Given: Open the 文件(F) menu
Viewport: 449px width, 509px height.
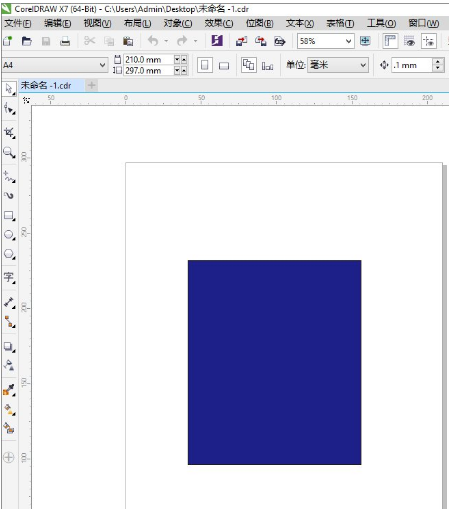Looking at the screenshot, I should (18, 23).
